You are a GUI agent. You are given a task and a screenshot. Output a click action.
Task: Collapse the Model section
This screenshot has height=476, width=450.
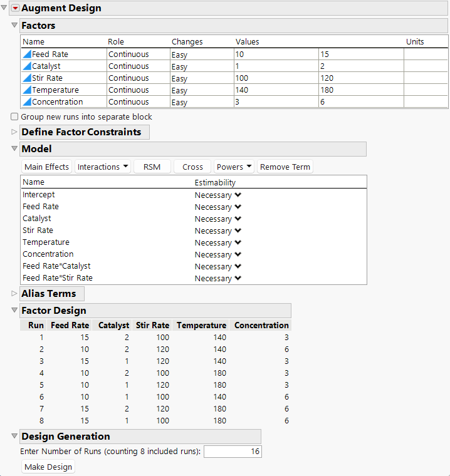(14, 148)
